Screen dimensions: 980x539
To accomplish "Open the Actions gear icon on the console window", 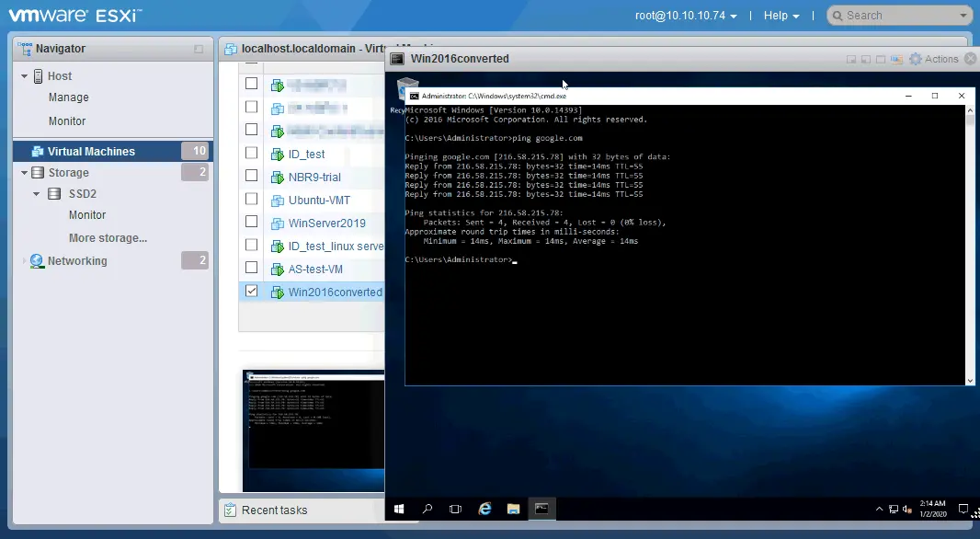I will tap(915, 58).
